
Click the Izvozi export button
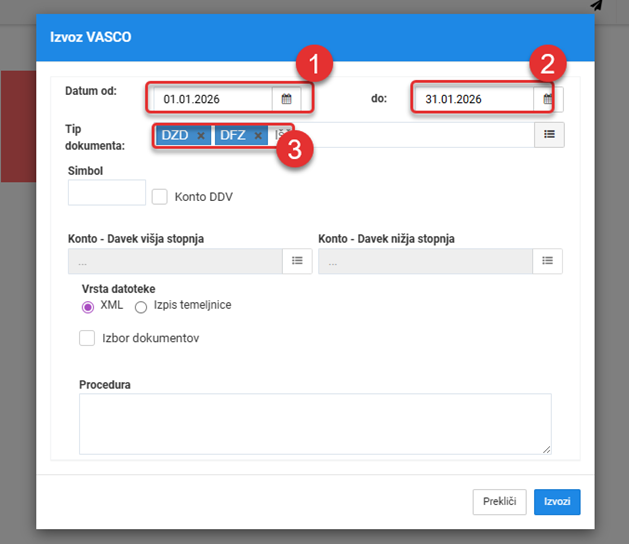tap(557, 501)
